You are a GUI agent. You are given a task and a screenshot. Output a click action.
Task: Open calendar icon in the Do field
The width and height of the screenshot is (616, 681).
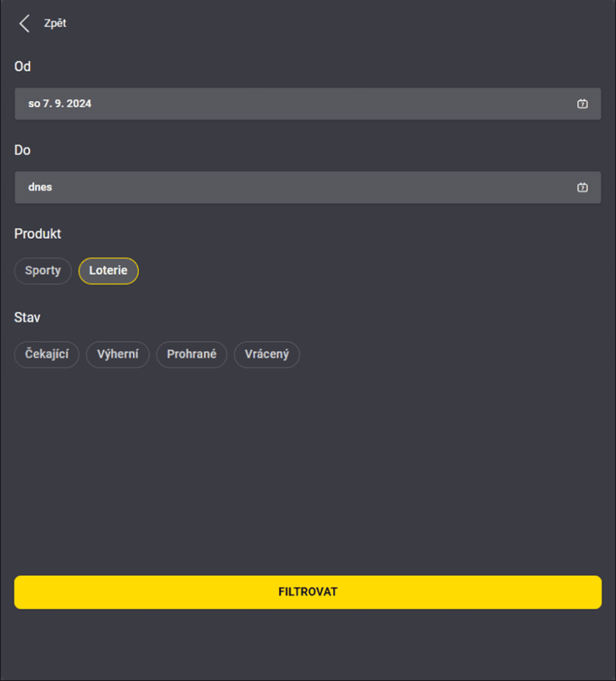pos(582,187)
